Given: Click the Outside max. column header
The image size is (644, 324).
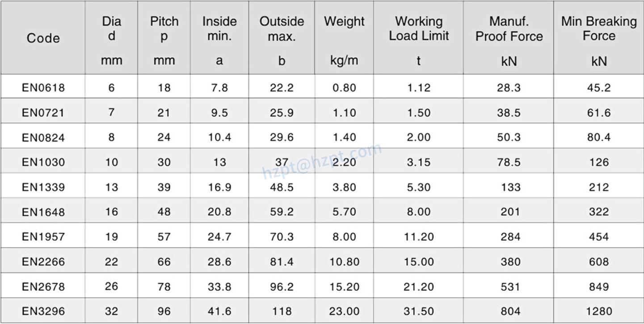Looking at the screenshot, I should click(x=282, y=29).
